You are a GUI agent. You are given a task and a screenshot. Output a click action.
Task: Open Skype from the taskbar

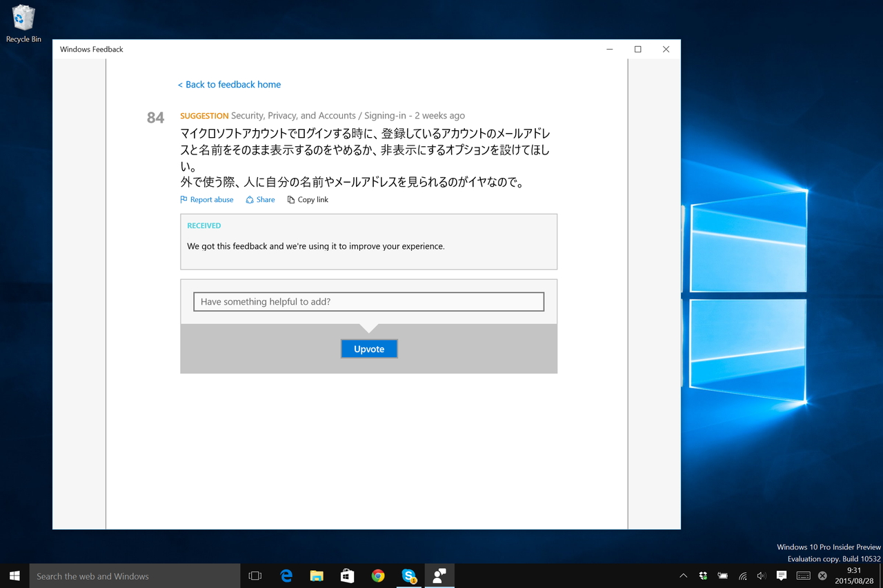click(x=409, y=576)
